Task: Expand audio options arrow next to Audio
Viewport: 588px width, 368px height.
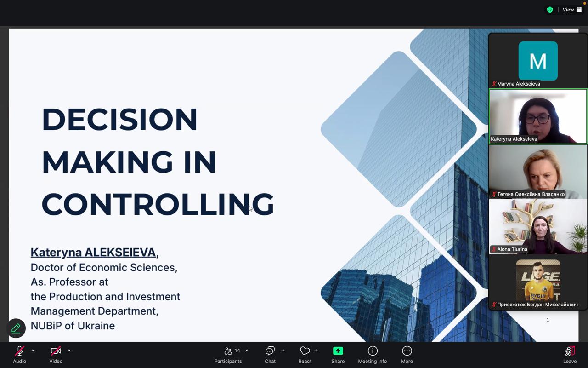Action: click(33, 351)
